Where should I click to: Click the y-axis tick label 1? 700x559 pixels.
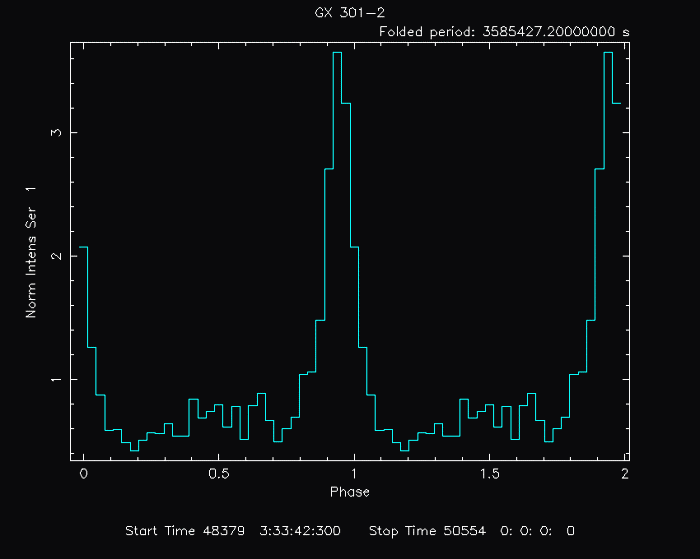60,380
